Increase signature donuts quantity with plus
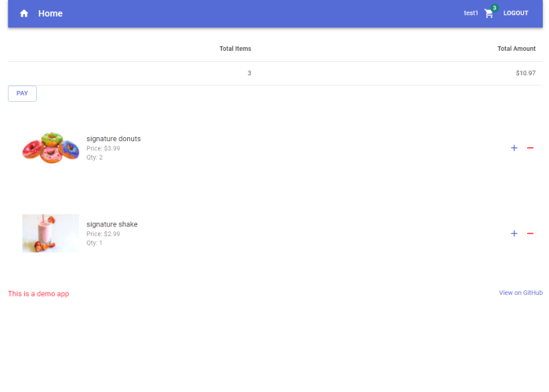 click(514, 147)
